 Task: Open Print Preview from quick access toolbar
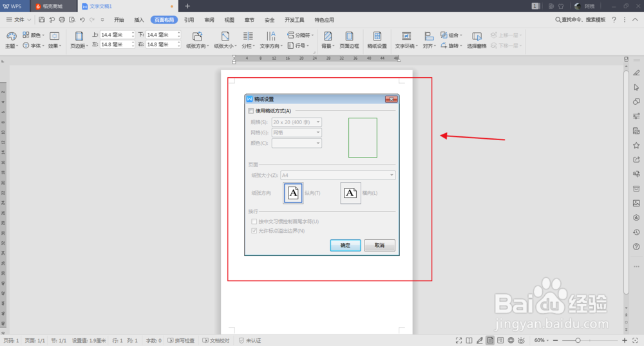(72, 20)
